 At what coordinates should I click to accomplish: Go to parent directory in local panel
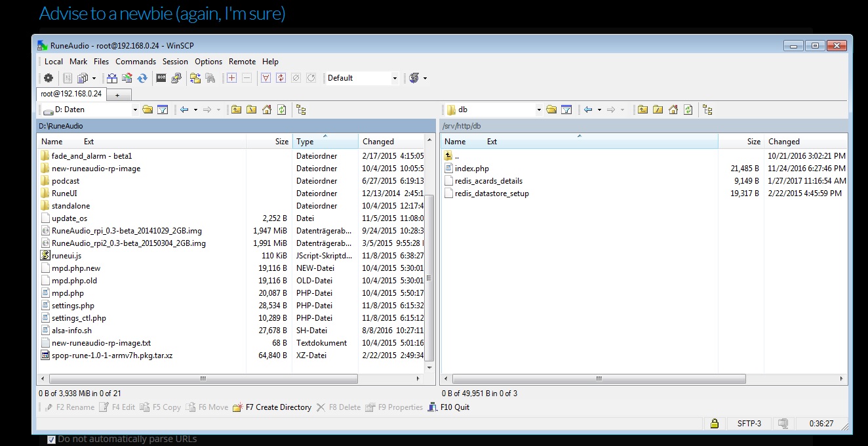pos(236,110)
